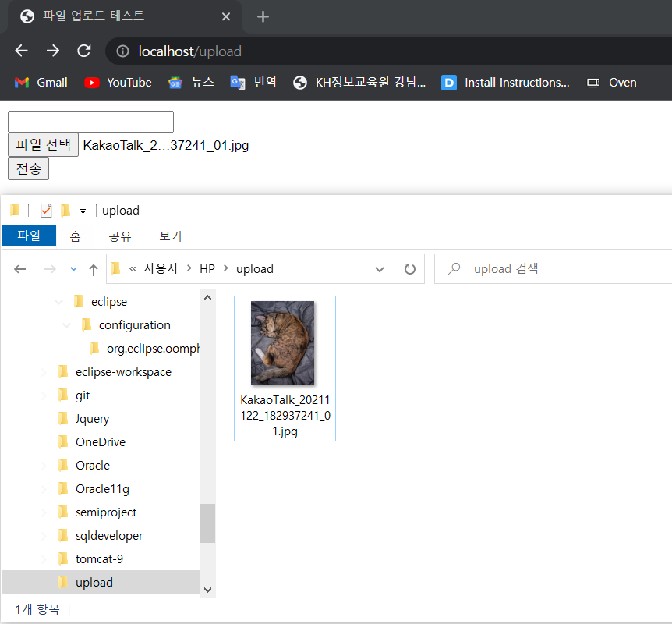Image resolution: width=672 pixels, height=624 pixels.
Task: Click the browser forward arrow
Action: (53, 51)
